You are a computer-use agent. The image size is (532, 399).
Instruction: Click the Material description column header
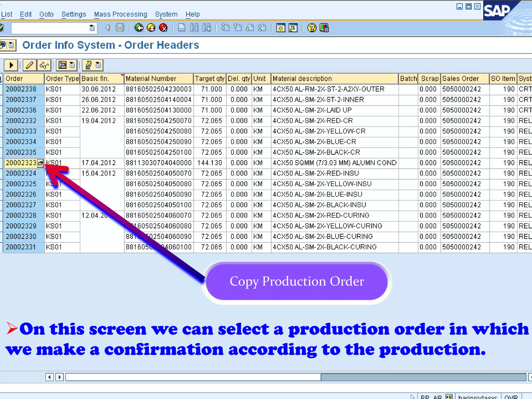pos(335,79)
